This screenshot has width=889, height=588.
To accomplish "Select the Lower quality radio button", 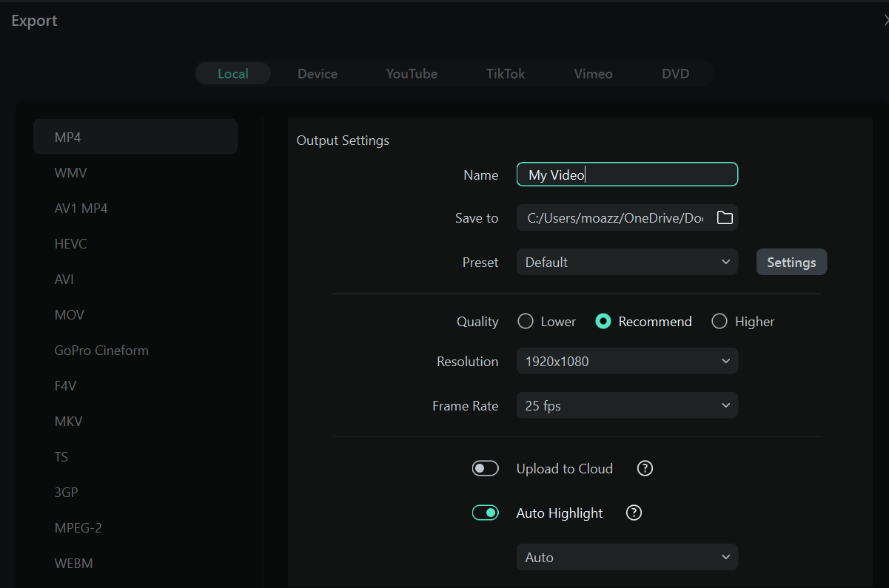I will tap(526, 321).
